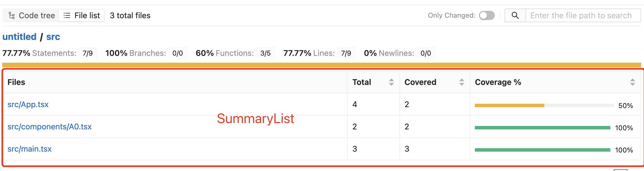Click the Files column header
The width and height of the screenshot is (644, 171).
17,82
